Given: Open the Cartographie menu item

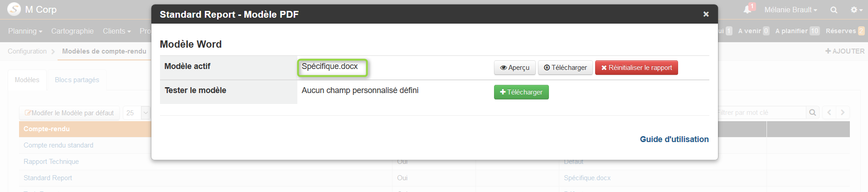Looking at the screenshot, I should [73, 31].
